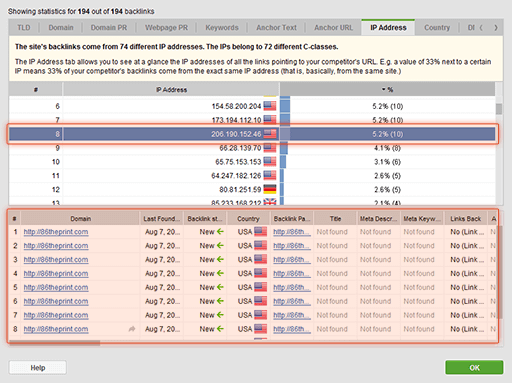Image resolution: width=512 pixels, height=383 pixels.
Task: Click the 3.1% (6) value
Action: 387,162
